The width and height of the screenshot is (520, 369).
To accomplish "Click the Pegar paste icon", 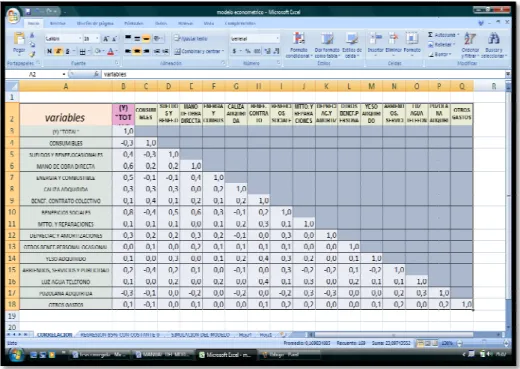I will click(19, 43).
